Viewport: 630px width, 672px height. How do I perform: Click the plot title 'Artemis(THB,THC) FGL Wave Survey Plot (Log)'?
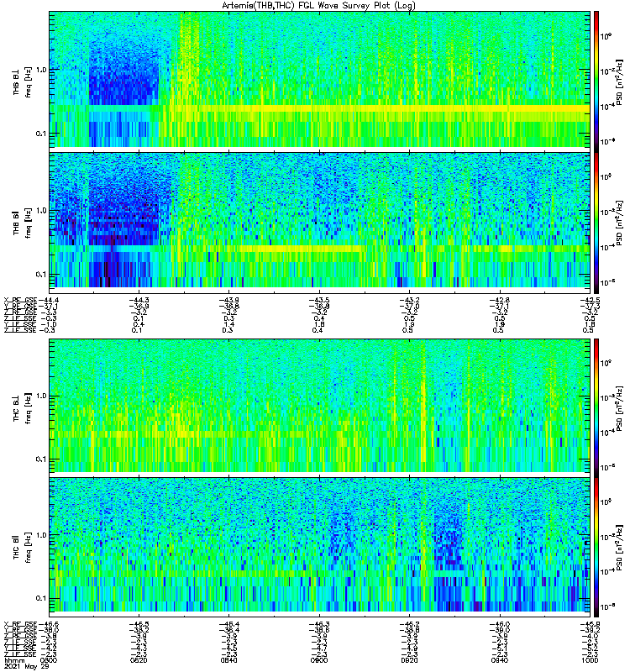coord(318,6)
